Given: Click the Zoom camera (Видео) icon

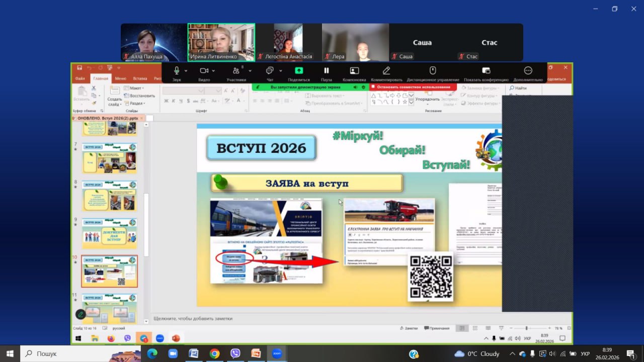Looking at the screenshot, I should click(204, 71).
